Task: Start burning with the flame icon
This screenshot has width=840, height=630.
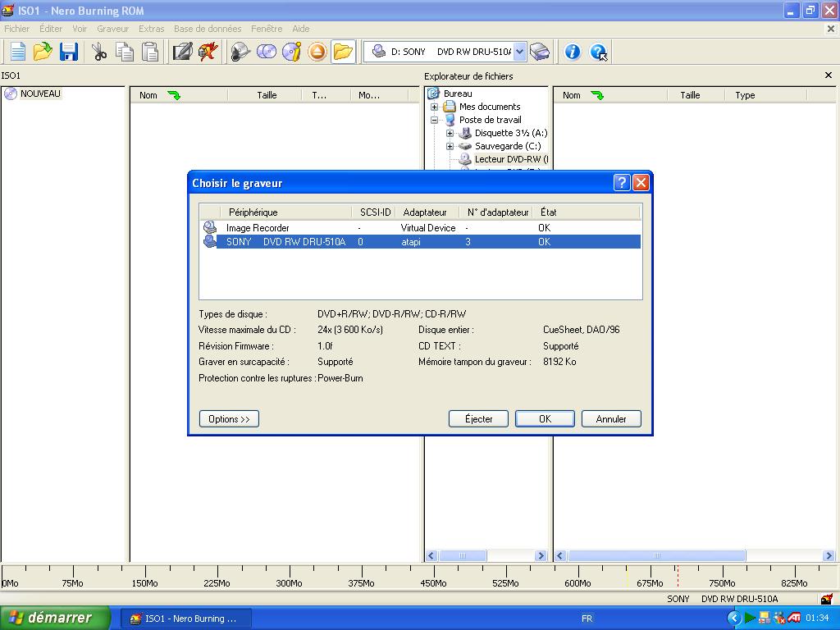Action: pyautogui.click(x=208, y=52)
